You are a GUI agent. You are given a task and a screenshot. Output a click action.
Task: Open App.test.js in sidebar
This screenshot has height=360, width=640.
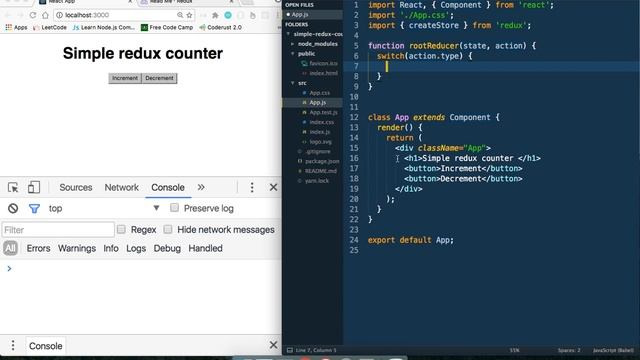click(323, 112)
